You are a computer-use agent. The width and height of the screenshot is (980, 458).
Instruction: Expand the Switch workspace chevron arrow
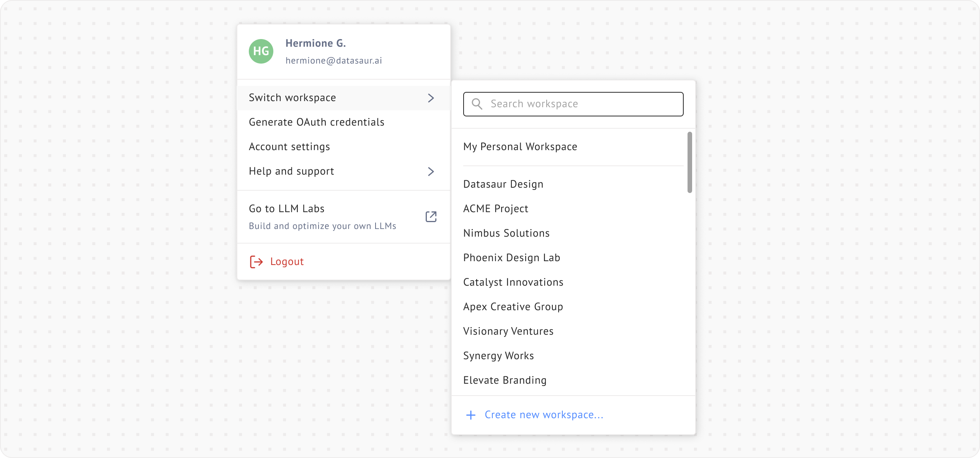pos(431,98)
